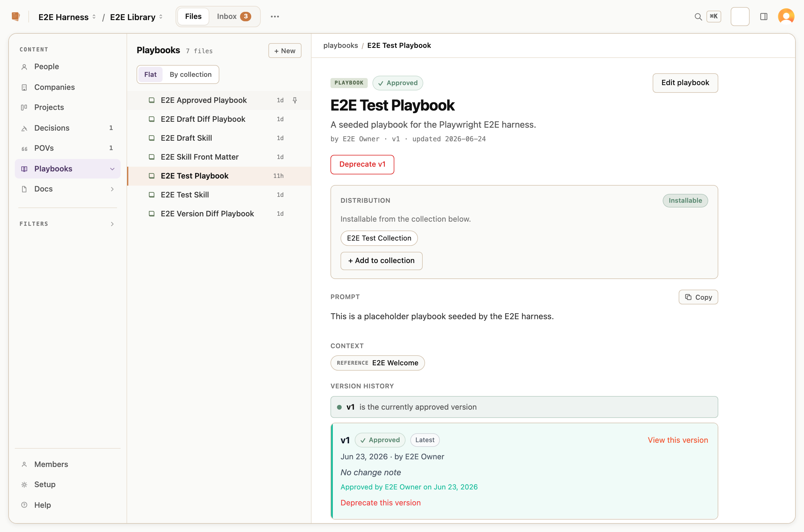Open Decisions in the sidebar
This screenshot has height=532, width=804.
tap(67, 128)
